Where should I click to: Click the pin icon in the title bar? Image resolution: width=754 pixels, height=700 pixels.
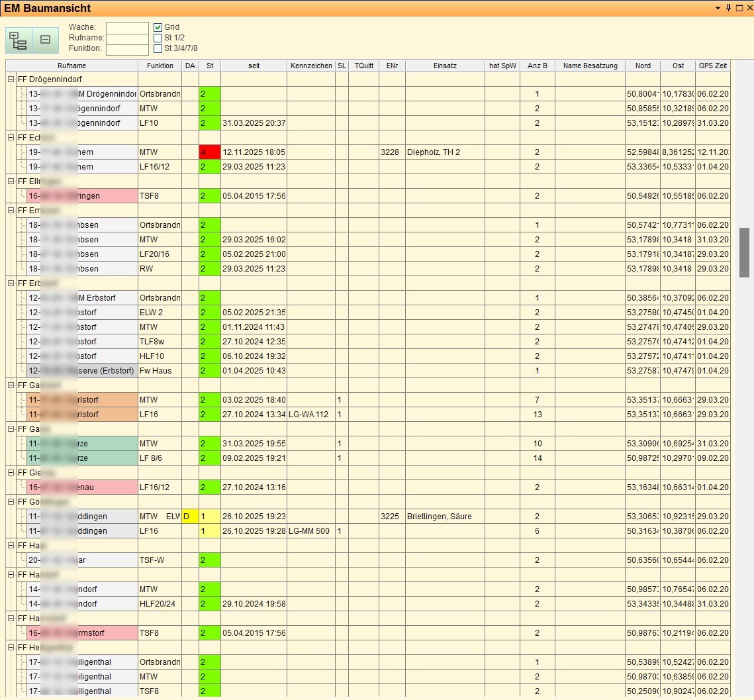729,8
